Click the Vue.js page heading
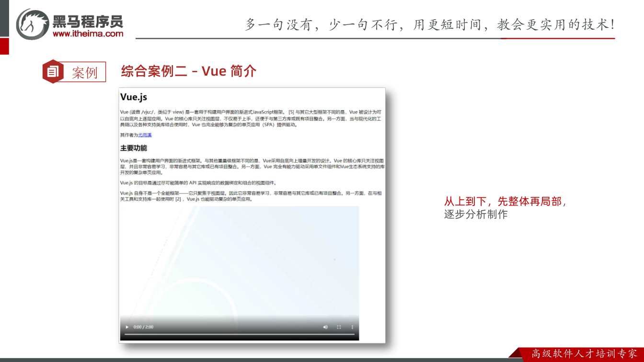644x362 pixels. pos(134,97)
